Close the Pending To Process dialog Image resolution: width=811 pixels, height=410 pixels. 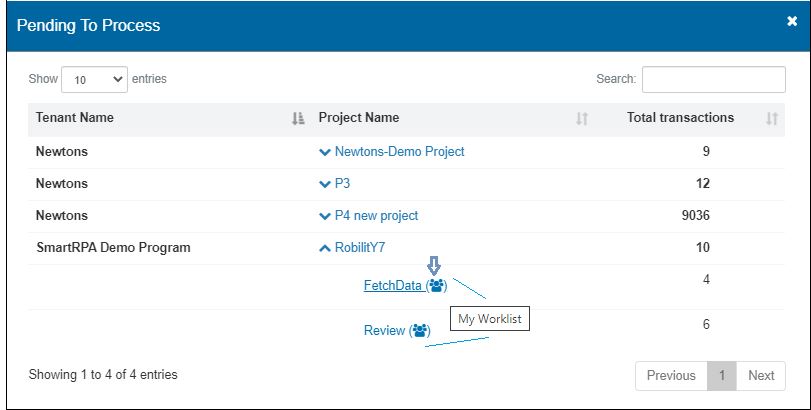(792, 21)
